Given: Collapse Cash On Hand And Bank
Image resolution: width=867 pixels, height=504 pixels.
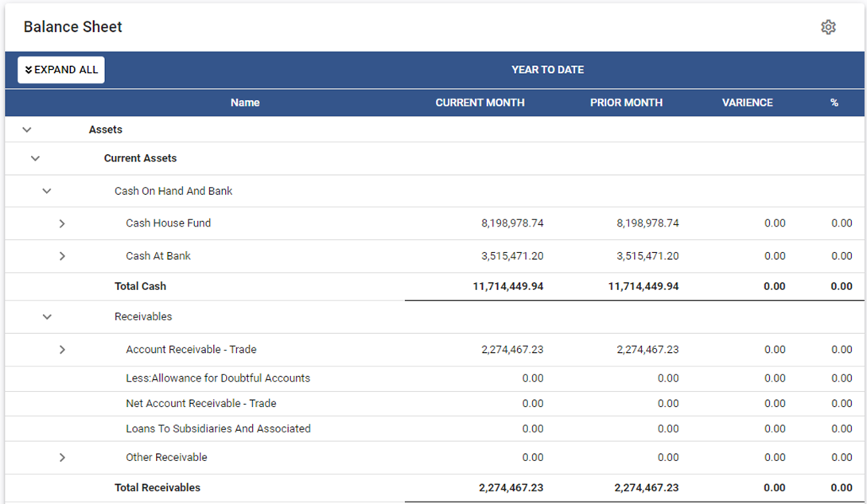Looking at the screenshot, I should tap(47, 191).
